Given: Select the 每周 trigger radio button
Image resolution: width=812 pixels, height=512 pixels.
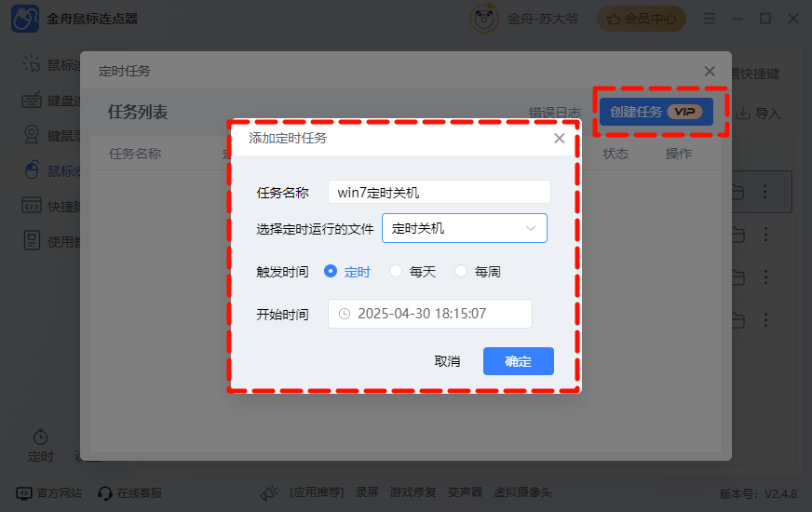Looking at the screenshot, I should [x=461, y=271].
